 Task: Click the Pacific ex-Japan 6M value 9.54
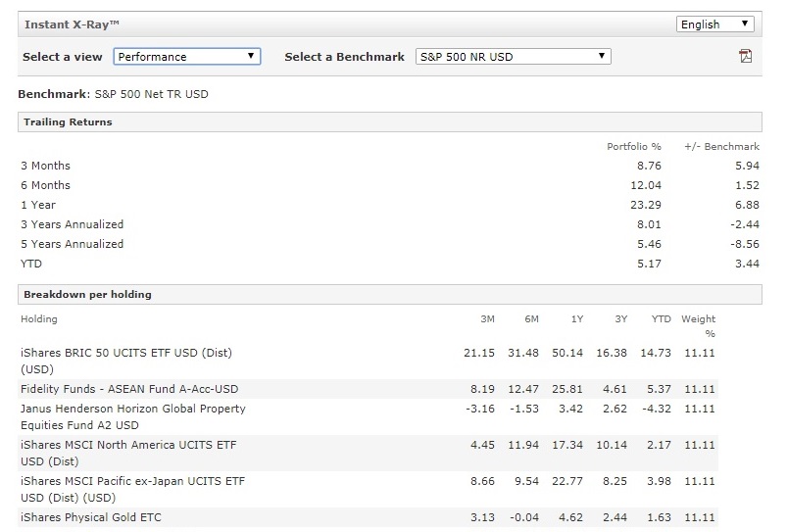click(x=526, y=481)
